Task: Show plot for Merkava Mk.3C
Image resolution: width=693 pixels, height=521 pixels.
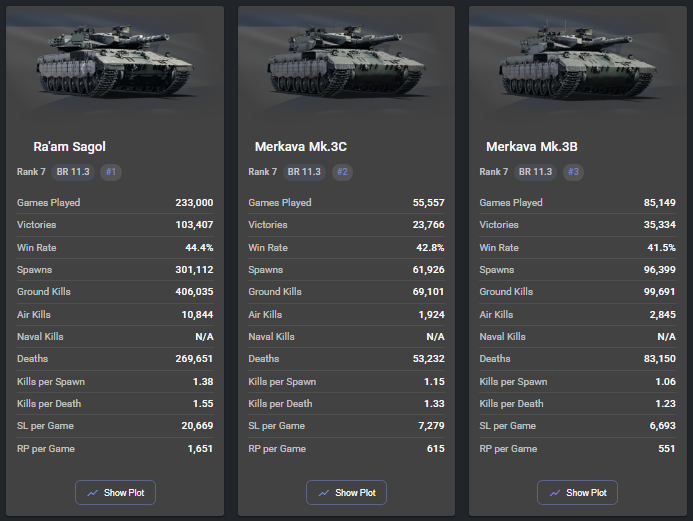Action: [346, 492]
